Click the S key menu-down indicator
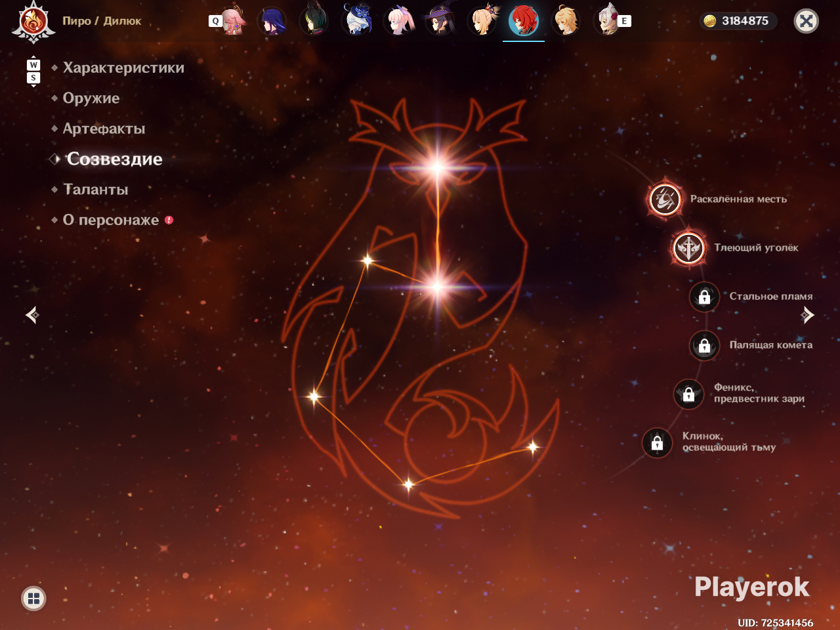840x630 pixels. (x=33, y=78)
